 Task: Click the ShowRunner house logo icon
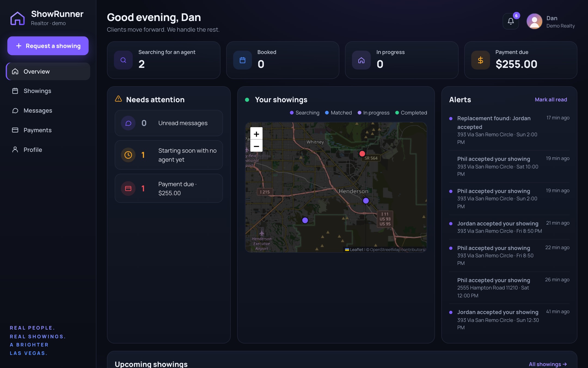pos(17,18)
